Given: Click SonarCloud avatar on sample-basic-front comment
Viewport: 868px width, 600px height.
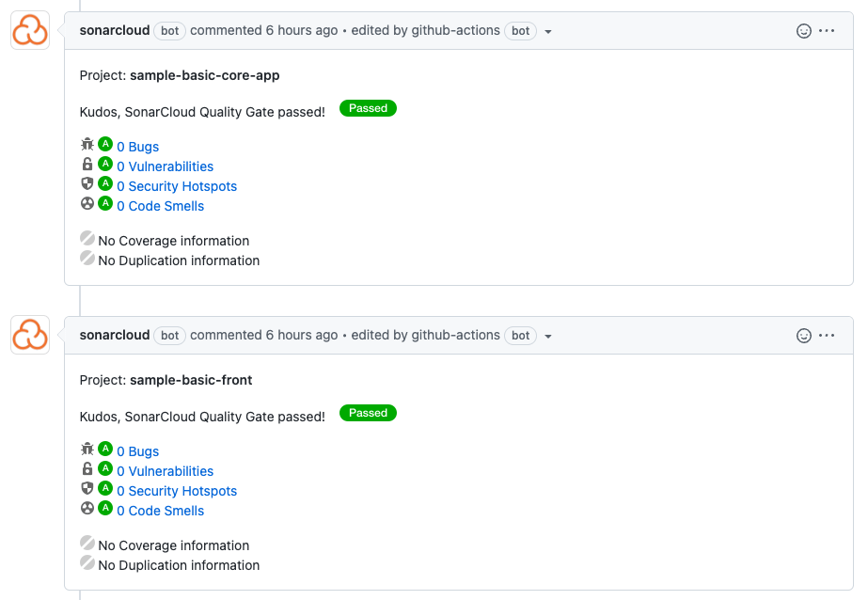Looking at the screenshot, I should coord(30,335).
